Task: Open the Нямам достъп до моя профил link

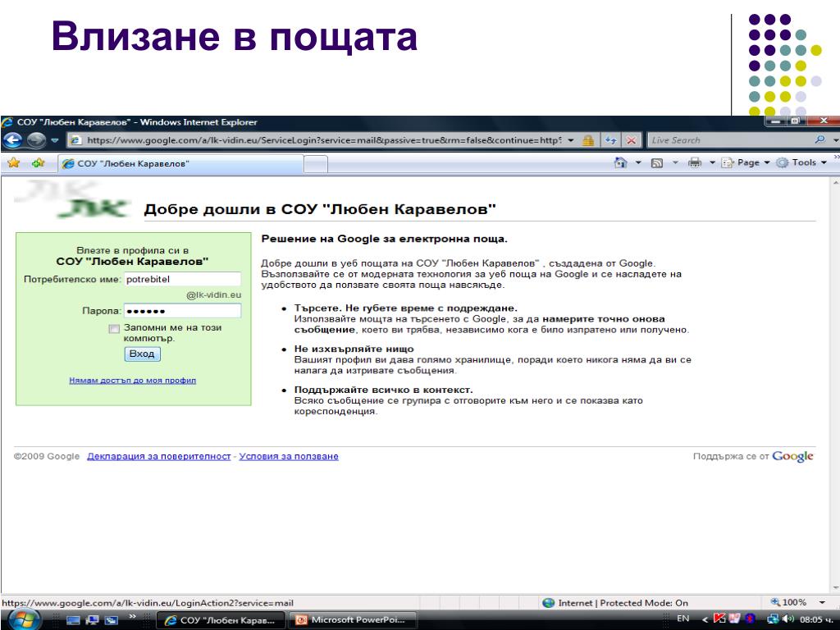Action: (x=132, y=381)
